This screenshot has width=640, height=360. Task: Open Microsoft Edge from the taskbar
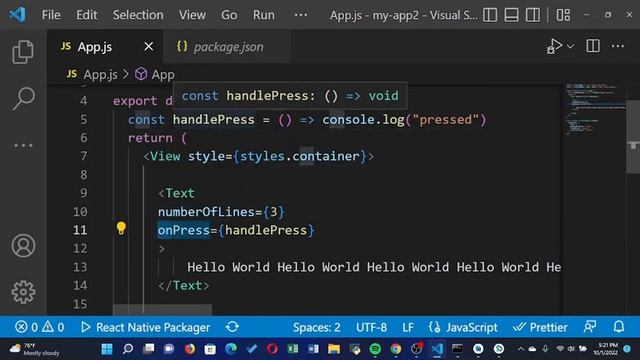point(231,349)
